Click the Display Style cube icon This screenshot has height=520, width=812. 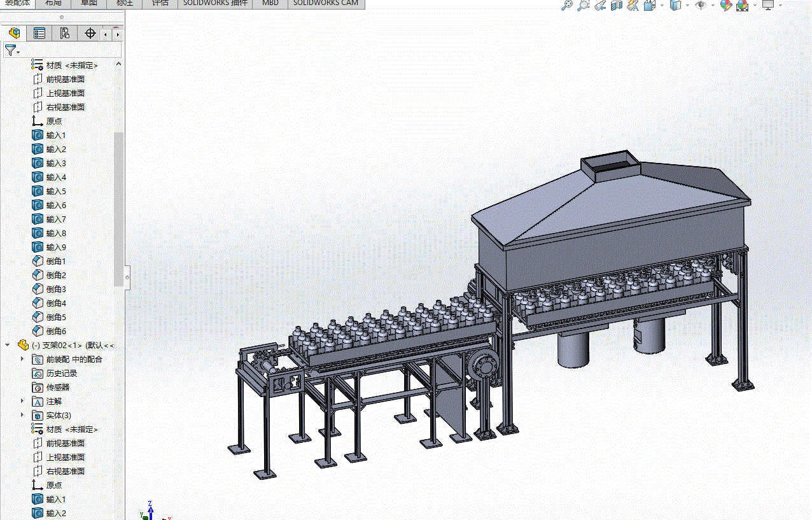pos(676,5)
